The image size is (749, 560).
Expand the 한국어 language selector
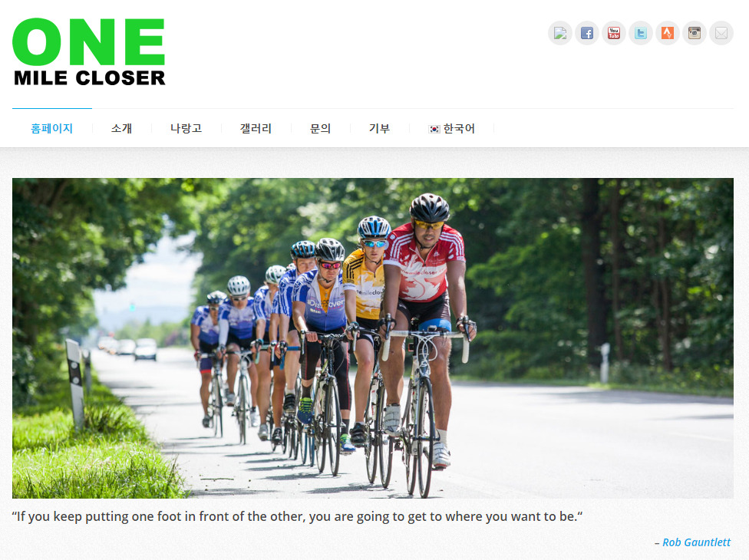[452, 128]
